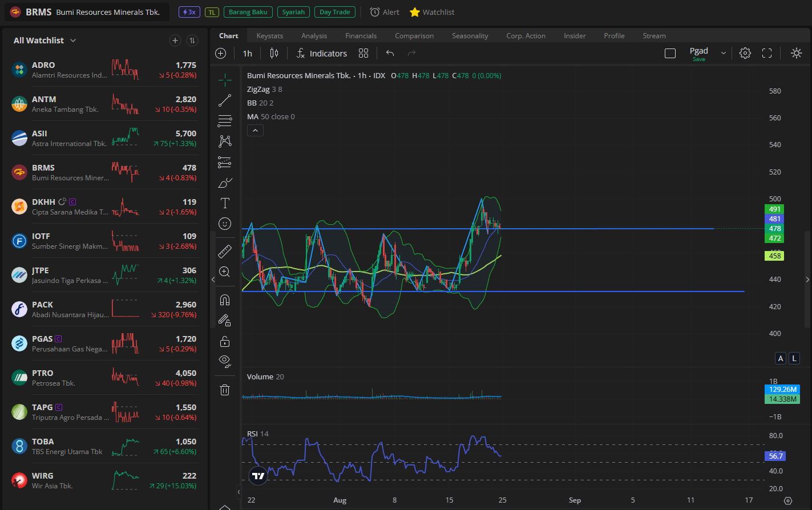The width and height of the screenshot is (812, 510).
Task: Open the Pgad layout dropdown arrow
Action: (724, 53)
